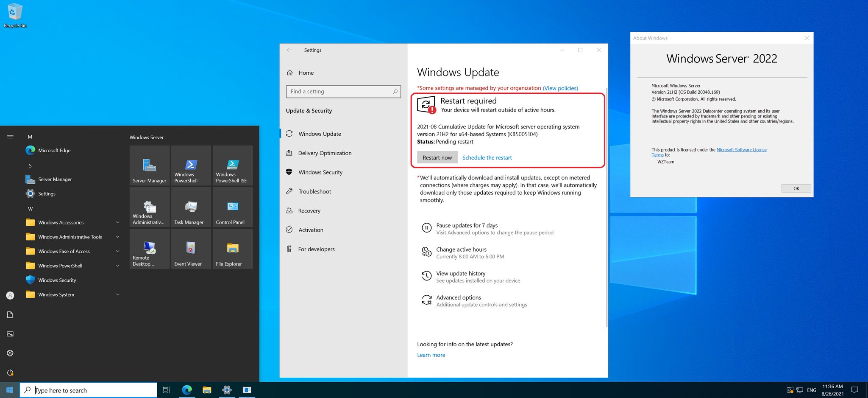Open the Activation settings page
Image resolution: width=868 pixels, height=398 pixels.
[311, 230]
